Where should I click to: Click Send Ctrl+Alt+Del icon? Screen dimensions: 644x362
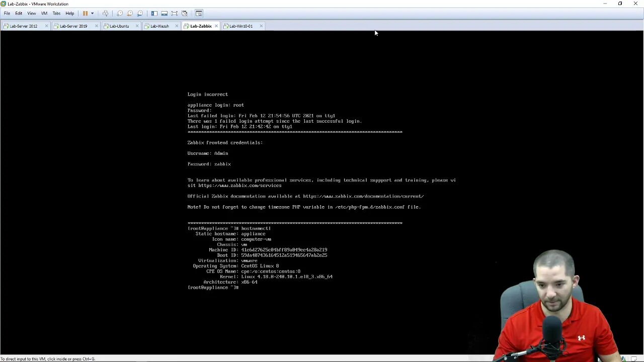click(105, 14)
